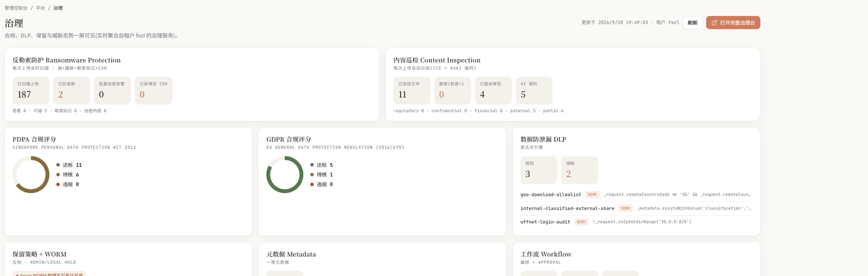Open the geo-download-allowlist rule
Screen dimensions: 868x276
636,195
